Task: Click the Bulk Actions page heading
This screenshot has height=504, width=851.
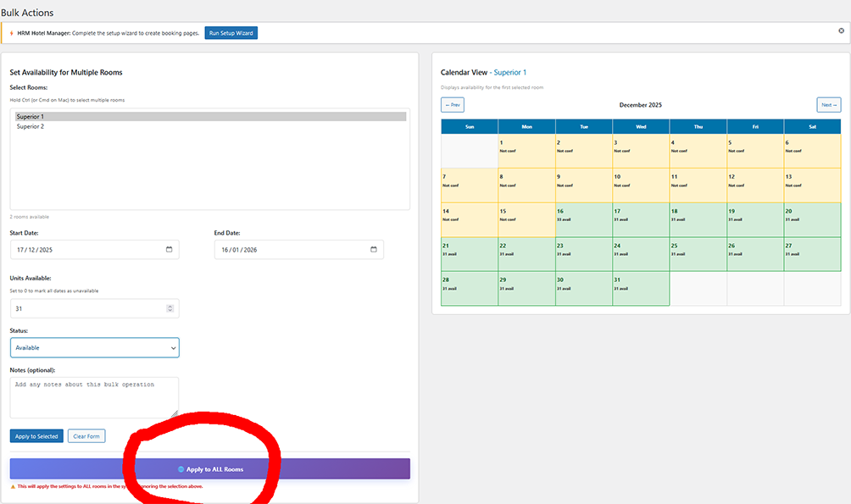Action: click(x=27, y=13)
